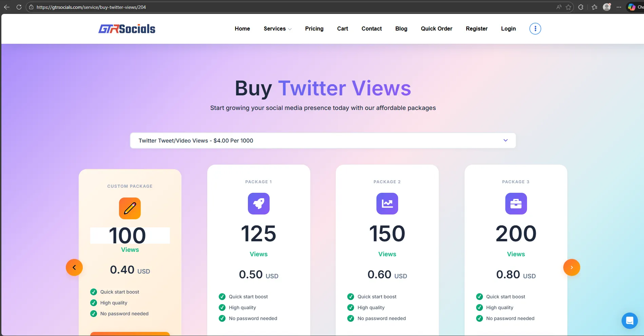644x336 pixels.
Task: Navigate to the Pricing page
Action: tap(314, 29)
